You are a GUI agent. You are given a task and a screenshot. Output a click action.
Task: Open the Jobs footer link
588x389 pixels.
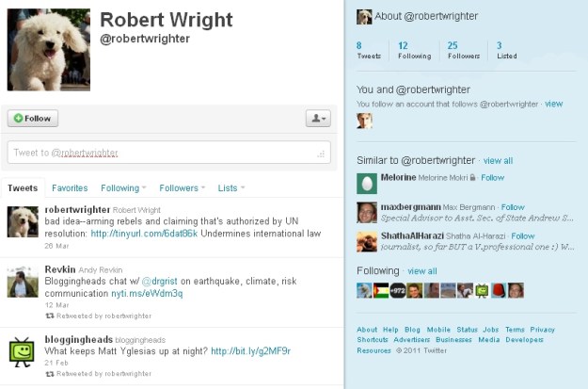(490, 330)
